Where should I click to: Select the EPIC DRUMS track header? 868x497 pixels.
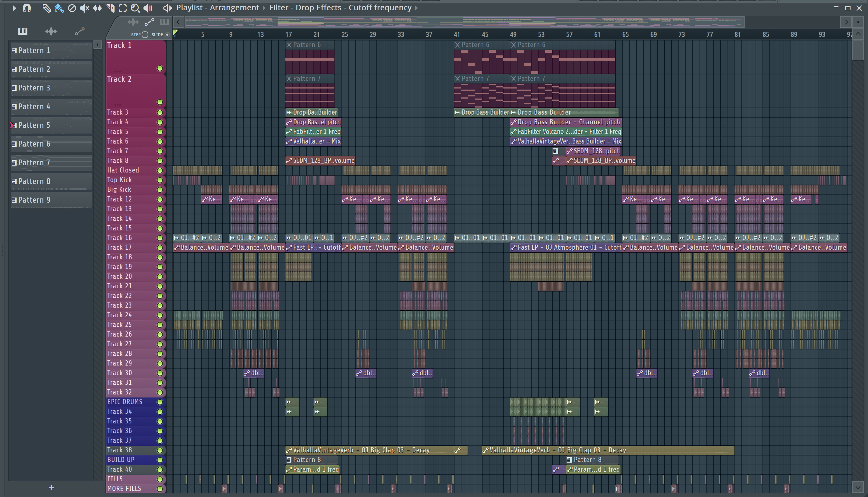tap(136, 402)
